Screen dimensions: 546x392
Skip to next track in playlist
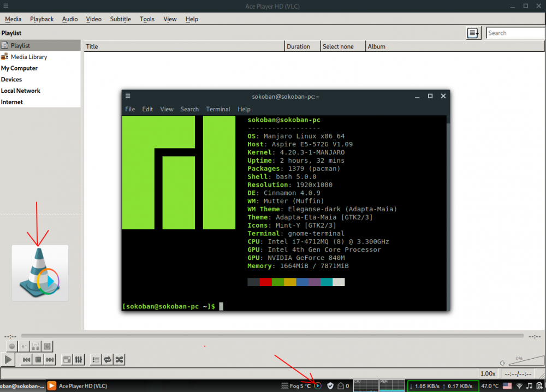coord(50,360)
